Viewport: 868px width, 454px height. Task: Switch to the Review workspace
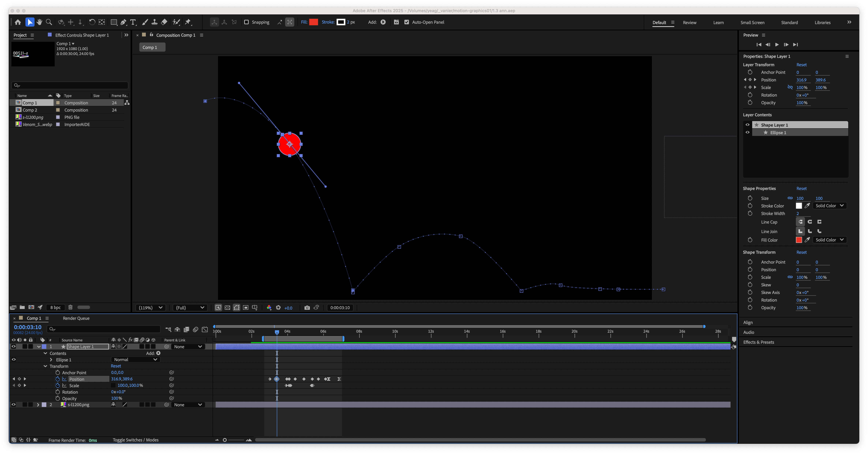(689, 23)
